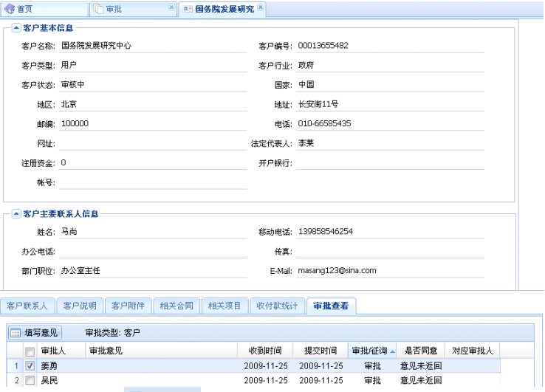Switch to the 相关合同 tab

177,306
